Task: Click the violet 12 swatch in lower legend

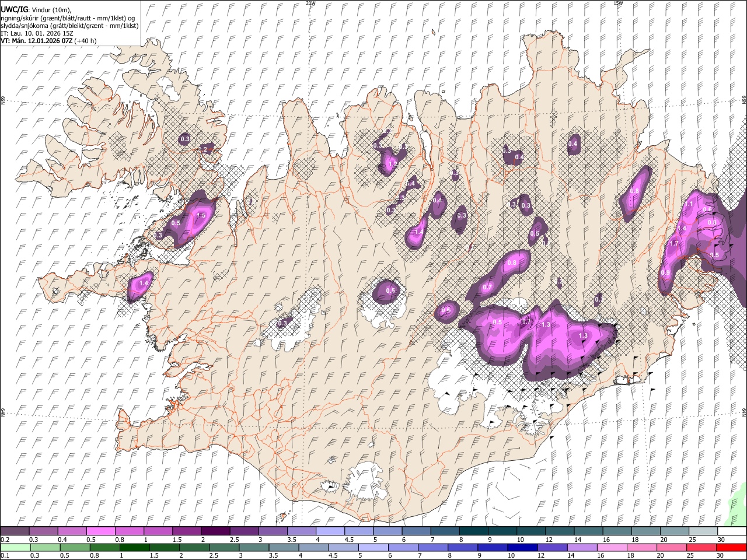Action: click(551, 547)
